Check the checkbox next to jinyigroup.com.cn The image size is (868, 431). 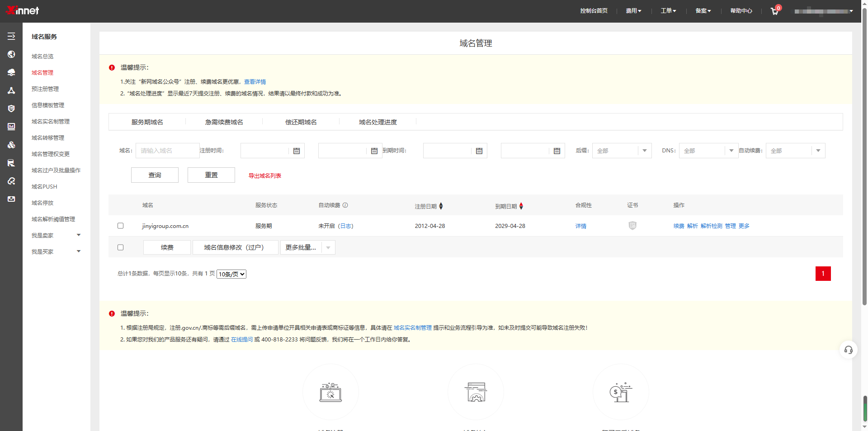click(120, 226)
